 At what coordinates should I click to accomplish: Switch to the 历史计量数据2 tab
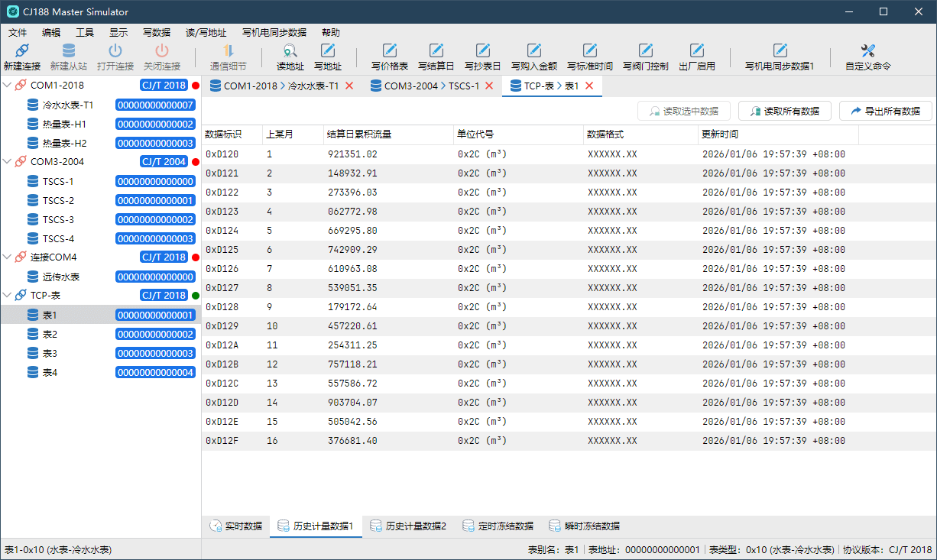(x=407, y=526)
